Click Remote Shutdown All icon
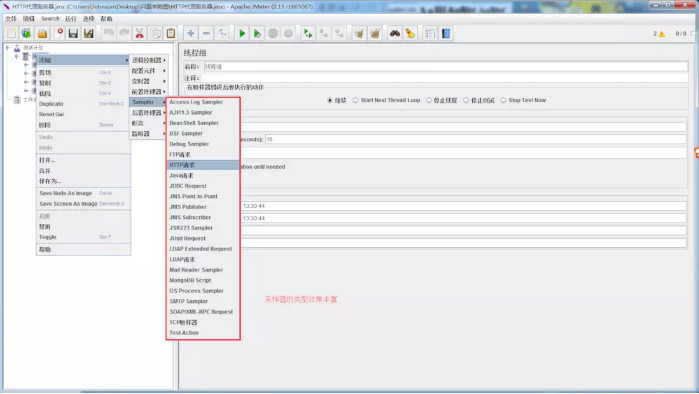 pos(339,33)
